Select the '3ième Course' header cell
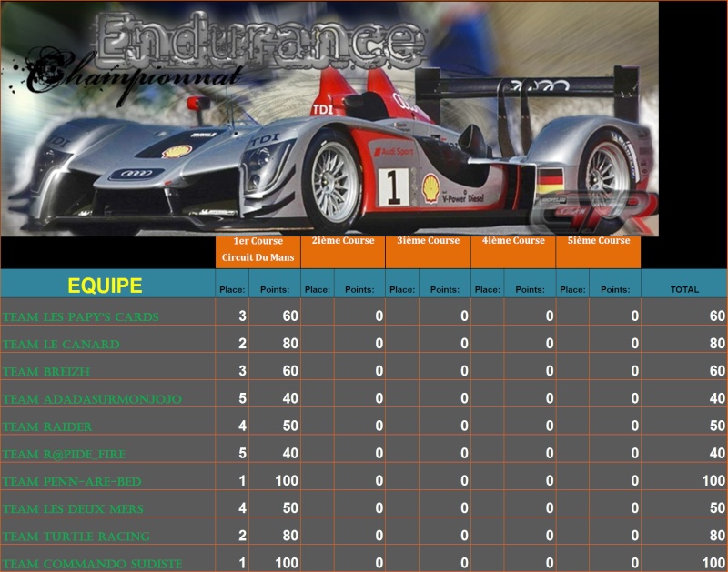728x572 pixels. click(428, 252)
